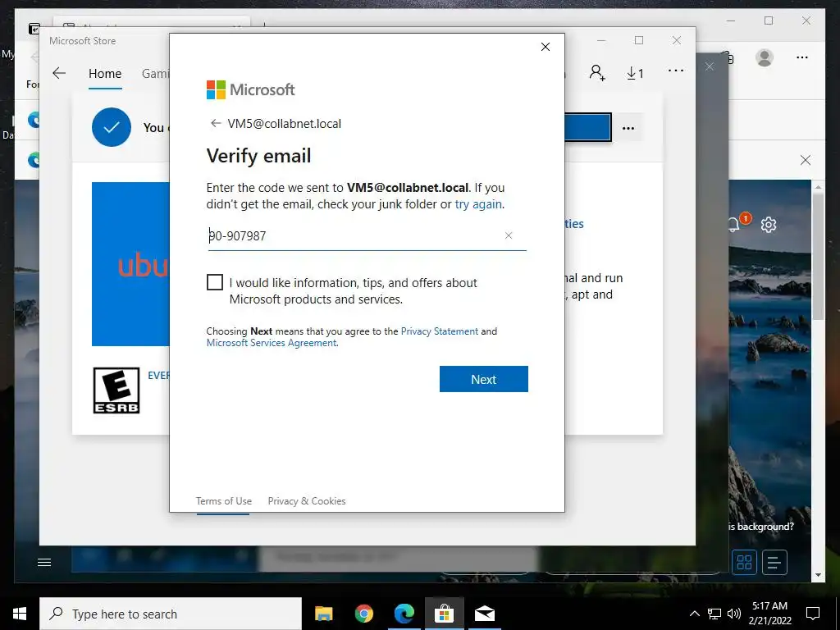Open network status tray icon
Viewport: 840px width, 630px height.
[714, 614]
